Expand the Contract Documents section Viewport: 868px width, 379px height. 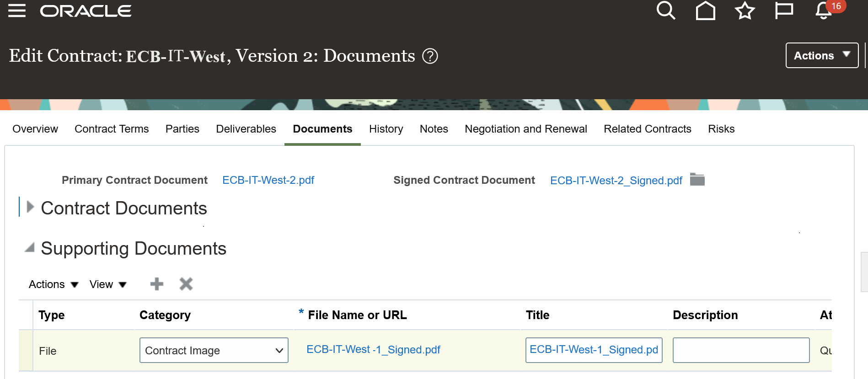coord(30,207)
